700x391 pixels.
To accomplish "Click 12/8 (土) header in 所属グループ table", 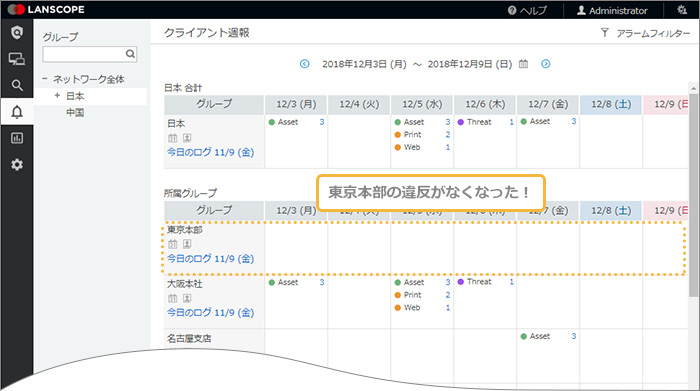I will tap(611, 211).
